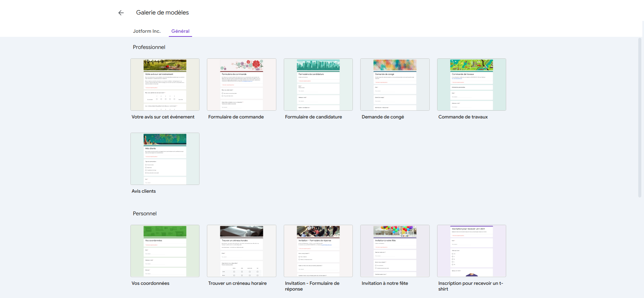The height and width of the screenshot is (298, 644).
Task: Click the Invitation à notre fête label
Action: tap(385, 283)
